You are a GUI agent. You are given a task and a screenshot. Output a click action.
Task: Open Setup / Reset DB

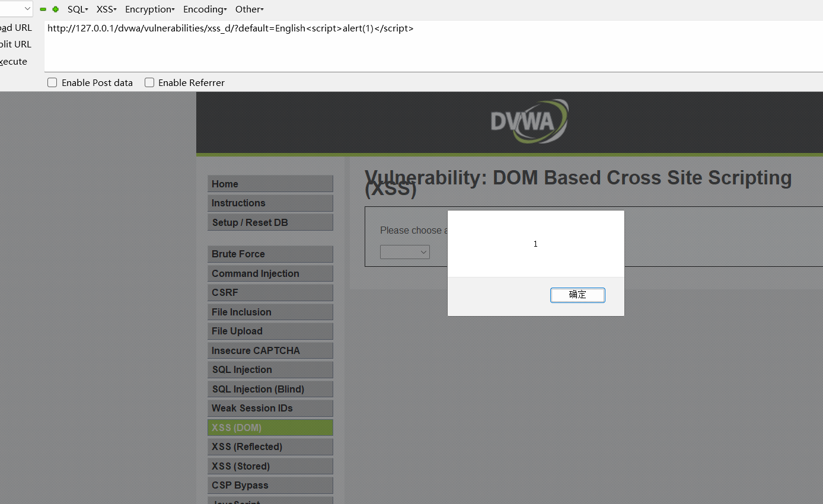point(270,222)
